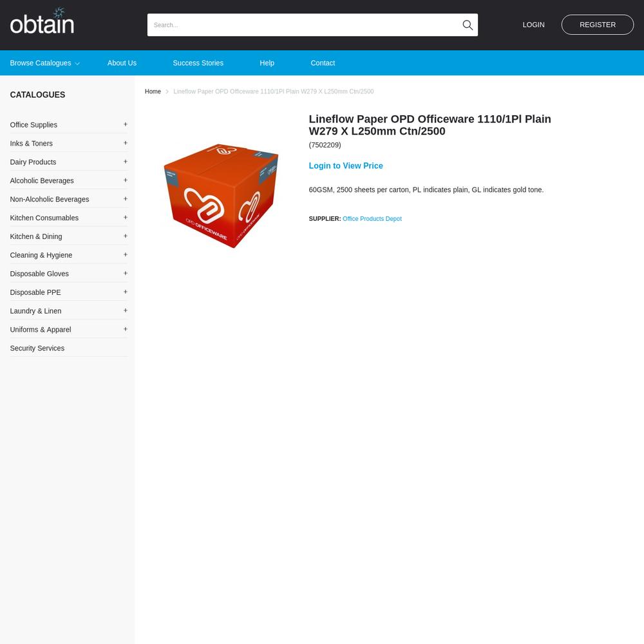
Task: Expand Non-Alcoholic Beverages catalogue
Action: click(x=126, y=199)
